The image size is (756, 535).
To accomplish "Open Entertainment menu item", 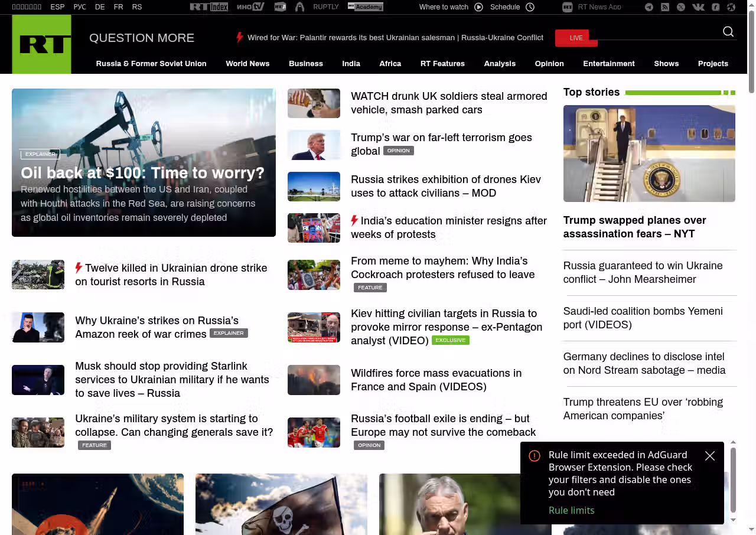I will [x=609, y=64].
